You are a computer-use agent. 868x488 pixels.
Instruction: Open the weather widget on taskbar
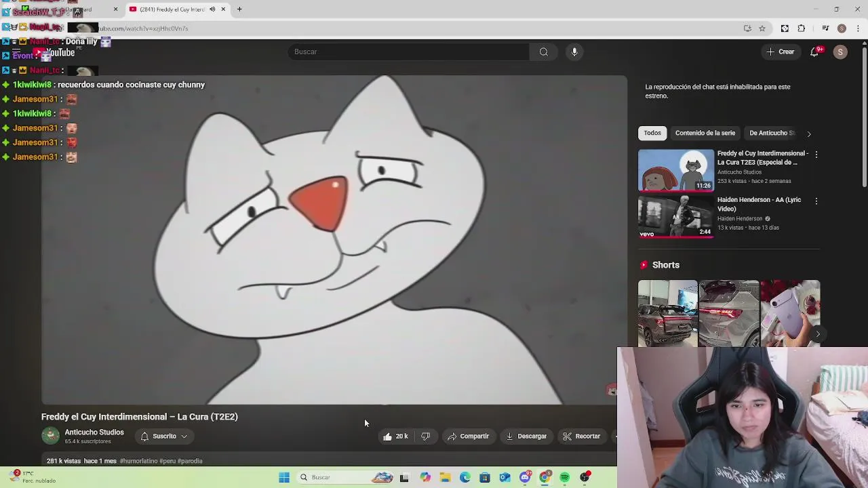31,477
